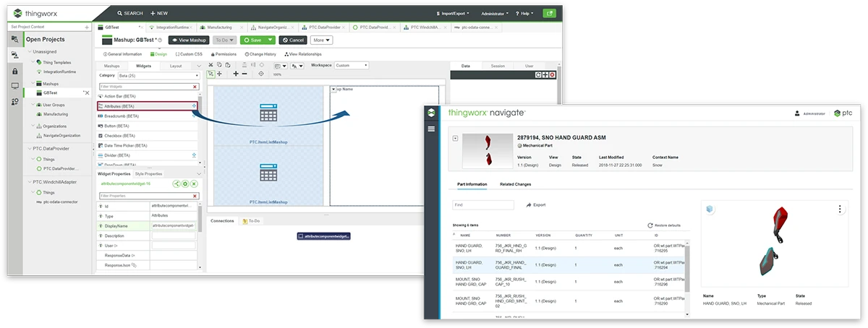Click NEW to create an entity

click(x=159, y=13)
